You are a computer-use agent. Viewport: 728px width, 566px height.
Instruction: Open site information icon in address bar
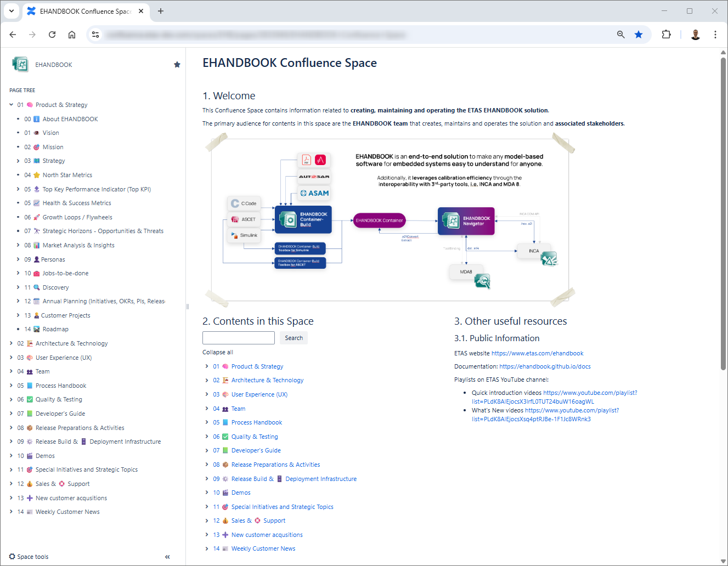click(x=95, y=35)
